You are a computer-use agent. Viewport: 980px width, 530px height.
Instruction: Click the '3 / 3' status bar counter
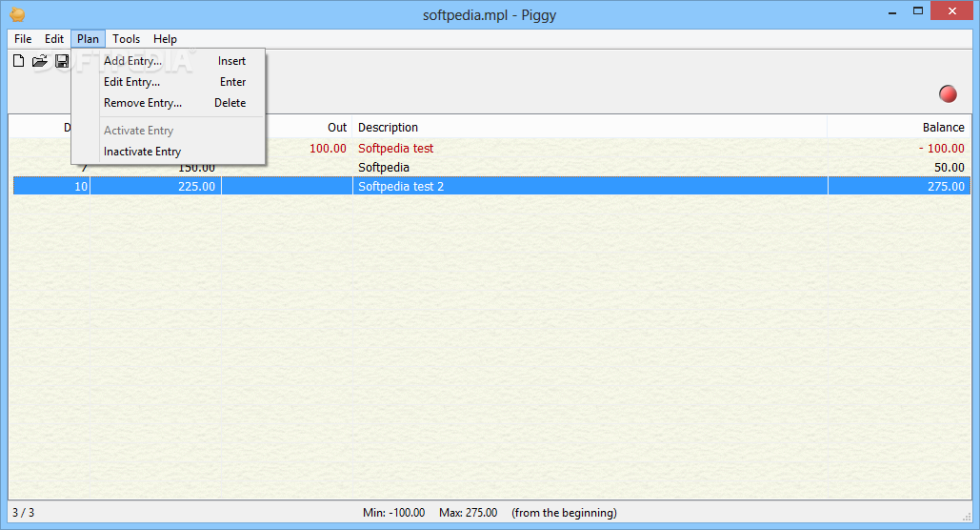(x=24, y=513)
